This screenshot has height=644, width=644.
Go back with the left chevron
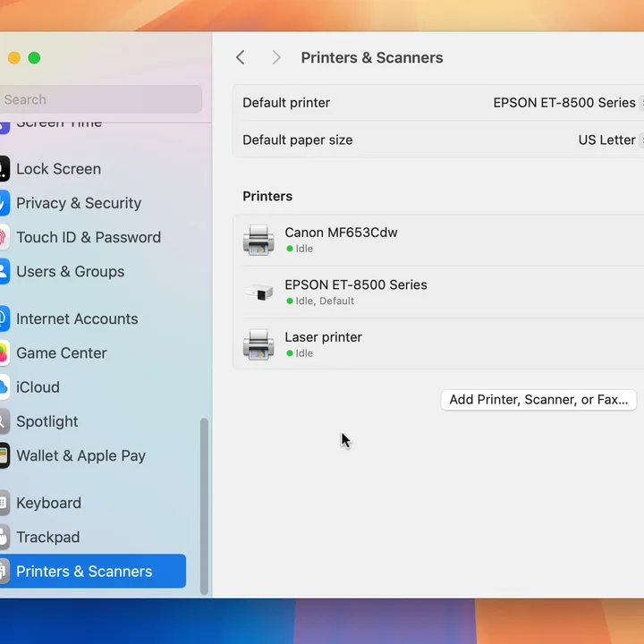[x=241, y=57]
